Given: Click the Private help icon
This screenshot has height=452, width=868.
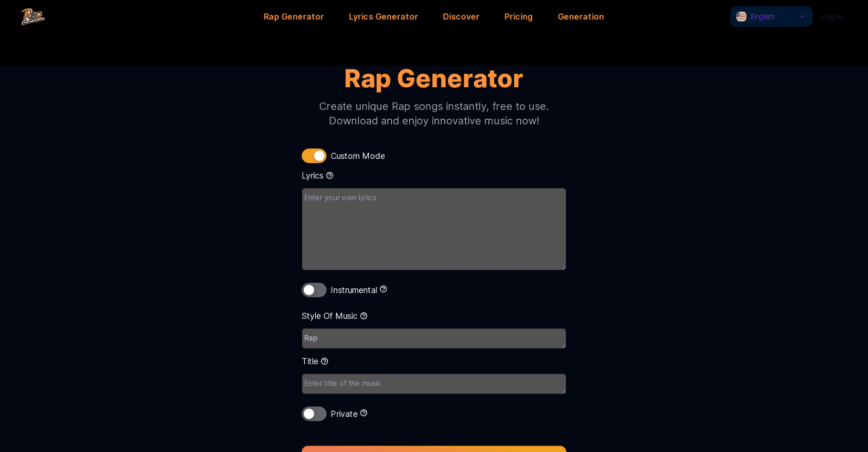Looking at the screenshot, I should click(363, 413).
